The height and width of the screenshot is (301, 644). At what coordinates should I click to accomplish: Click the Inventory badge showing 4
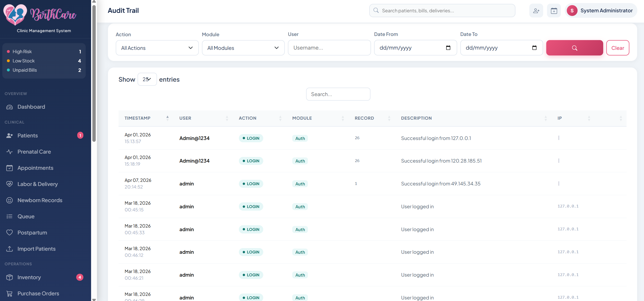80,277
